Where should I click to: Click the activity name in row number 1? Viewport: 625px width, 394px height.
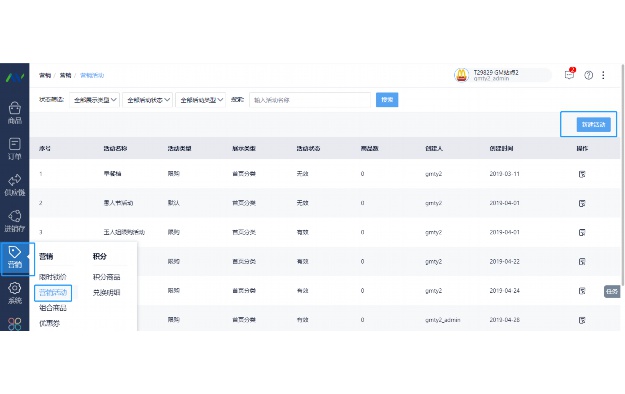[x=112, y=174]
